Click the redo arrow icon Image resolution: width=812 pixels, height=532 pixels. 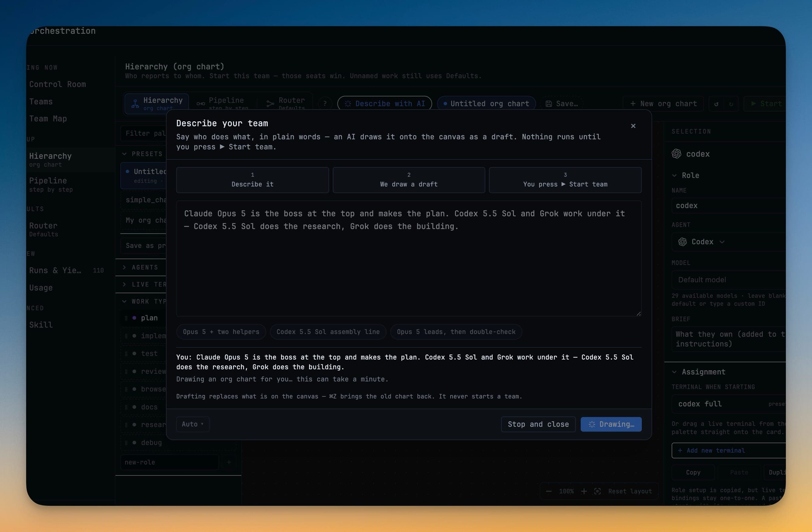click(x=731, y=104)
